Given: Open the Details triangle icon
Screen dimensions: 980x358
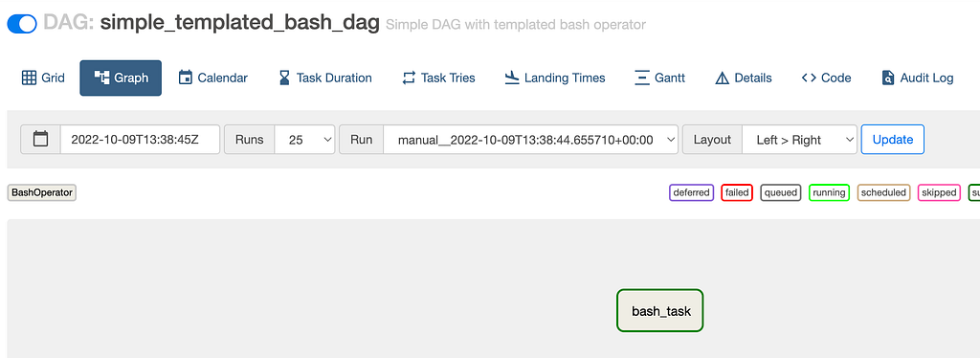Looking at the screenshot, I should click(x=722, y=78).
